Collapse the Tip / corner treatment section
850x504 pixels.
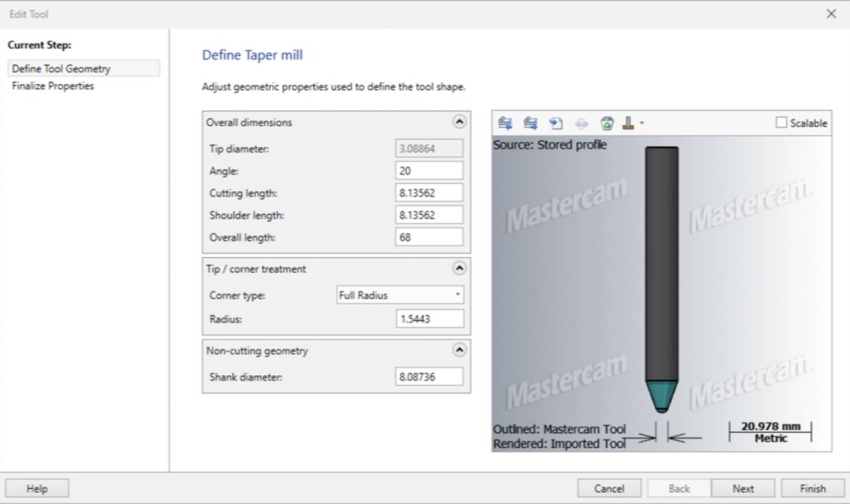460,268
